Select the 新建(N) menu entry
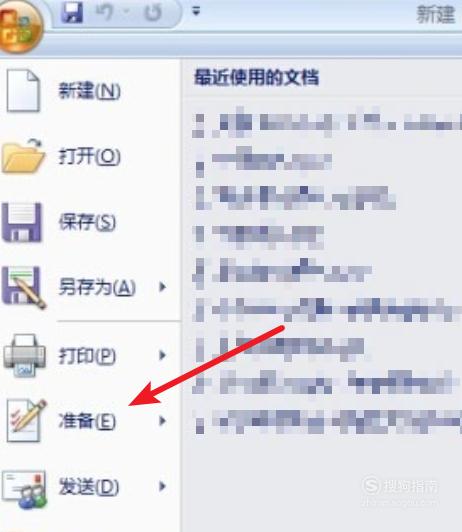 tap(90, 91)
